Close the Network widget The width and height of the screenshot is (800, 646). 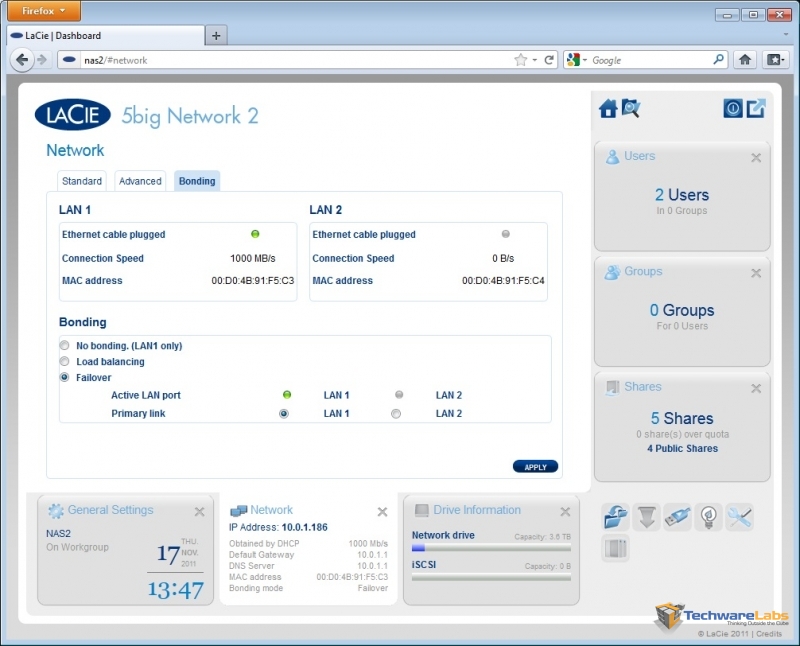click(x=382, y=511)
